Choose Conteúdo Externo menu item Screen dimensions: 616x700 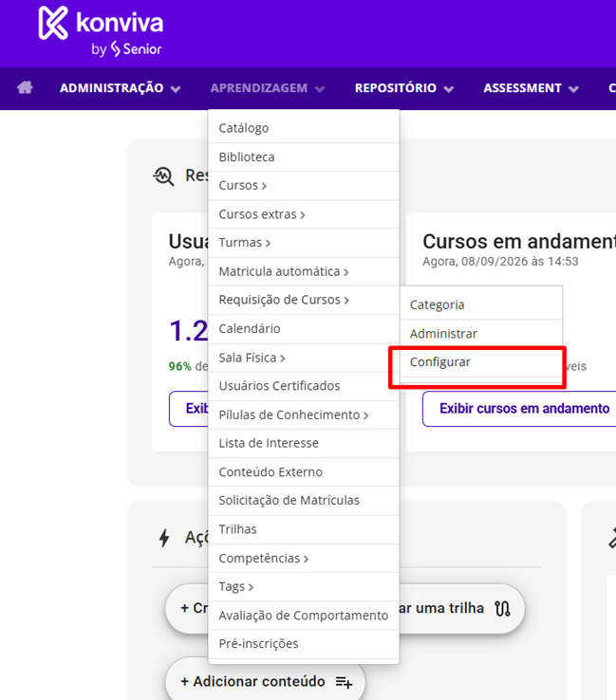point(304,472)
